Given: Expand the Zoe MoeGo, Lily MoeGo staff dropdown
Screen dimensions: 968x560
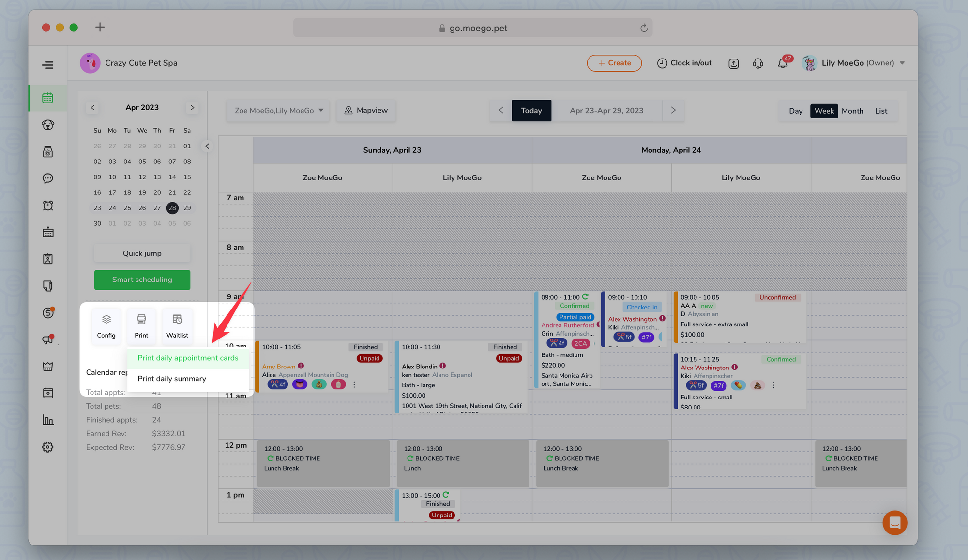Looking at the screenshot, I should (x=278, y=111).
